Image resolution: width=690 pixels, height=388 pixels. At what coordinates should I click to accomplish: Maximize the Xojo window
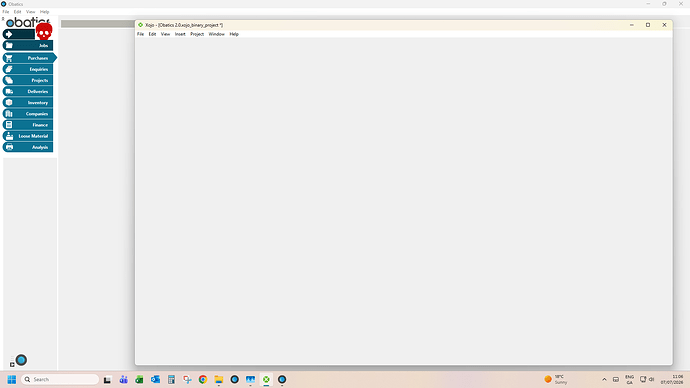[648, 25]
